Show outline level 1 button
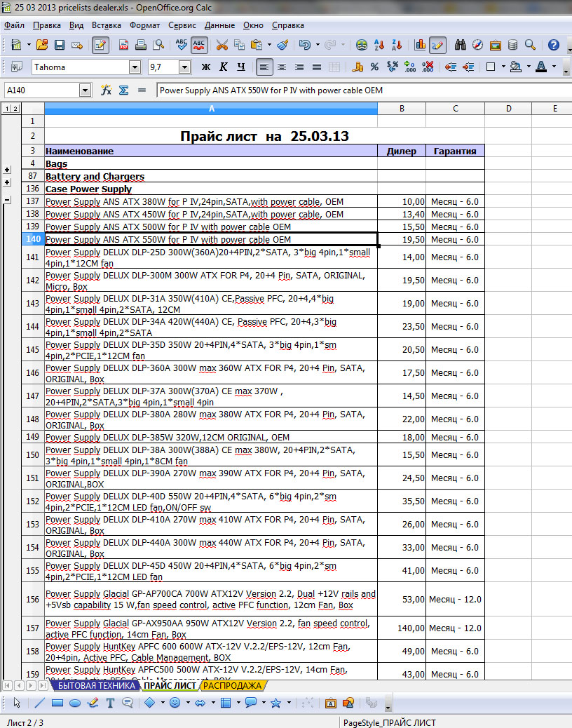This screenshot has width=572, height=728. tap(7, 109)
